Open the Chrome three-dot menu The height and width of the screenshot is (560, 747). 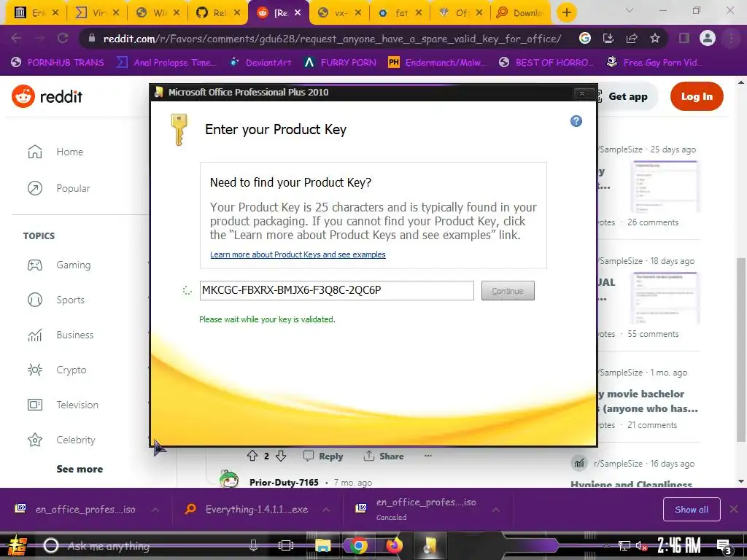pos(731,38)
